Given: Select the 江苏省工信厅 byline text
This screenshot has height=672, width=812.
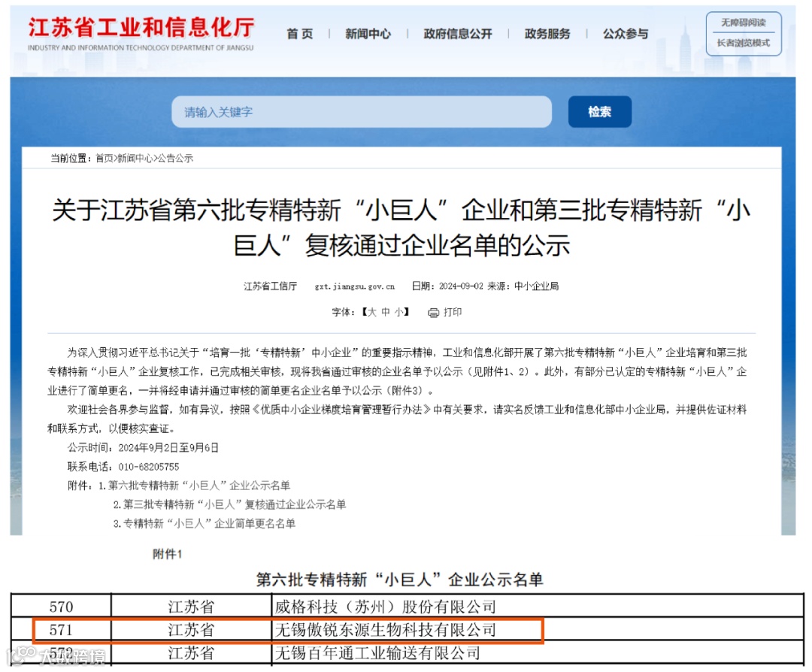Looking at the screenshot, I should pos(271,286).
